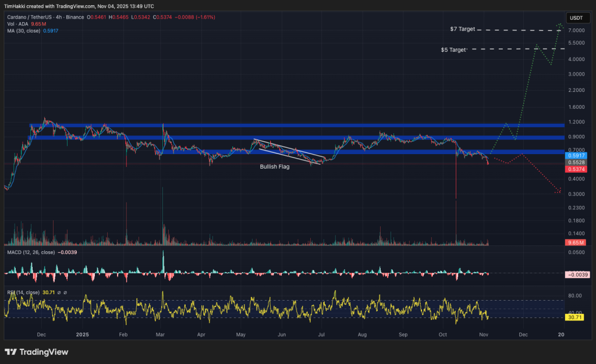Click the second ⌀ icon in the RSI pane

[65, 292]
